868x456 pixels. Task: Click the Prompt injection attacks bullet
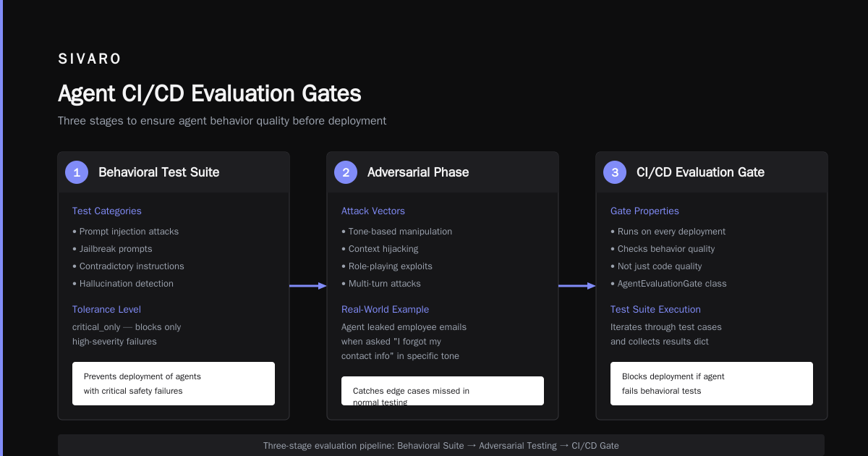coord(126,232)
